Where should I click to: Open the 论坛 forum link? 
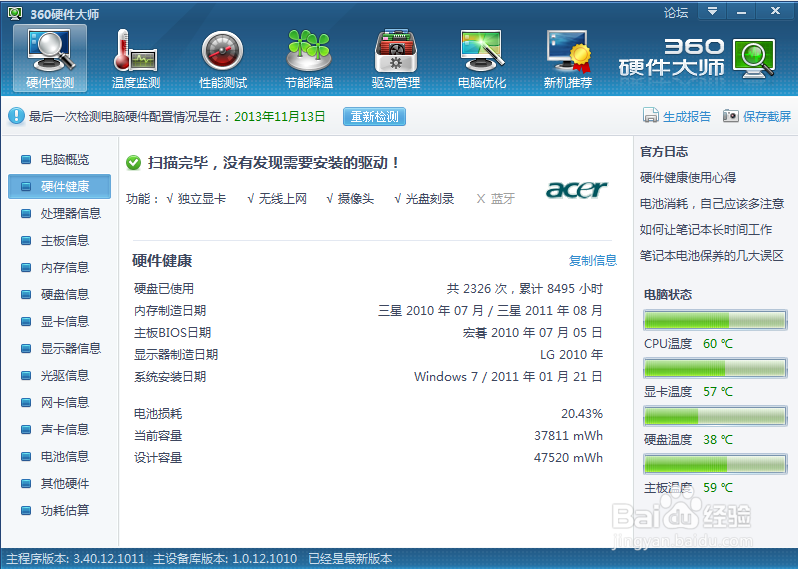676,12
